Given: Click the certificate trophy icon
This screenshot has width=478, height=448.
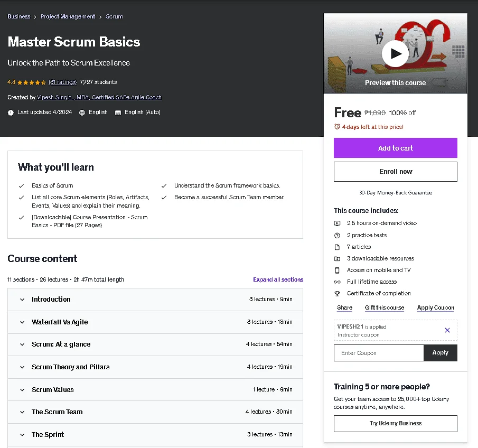Looking at the screenshot, I should click(337, 293).
